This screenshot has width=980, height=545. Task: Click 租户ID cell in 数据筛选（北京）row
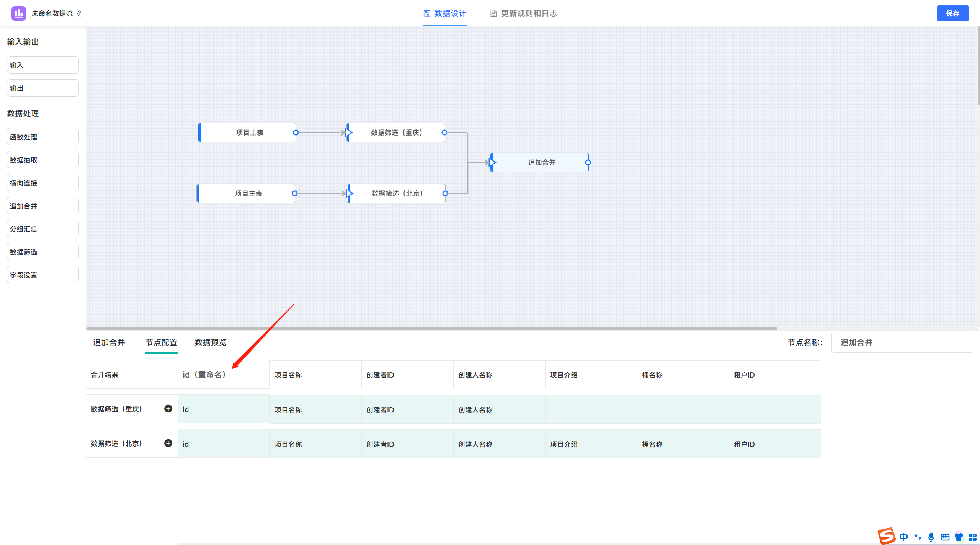click(775, 444)
